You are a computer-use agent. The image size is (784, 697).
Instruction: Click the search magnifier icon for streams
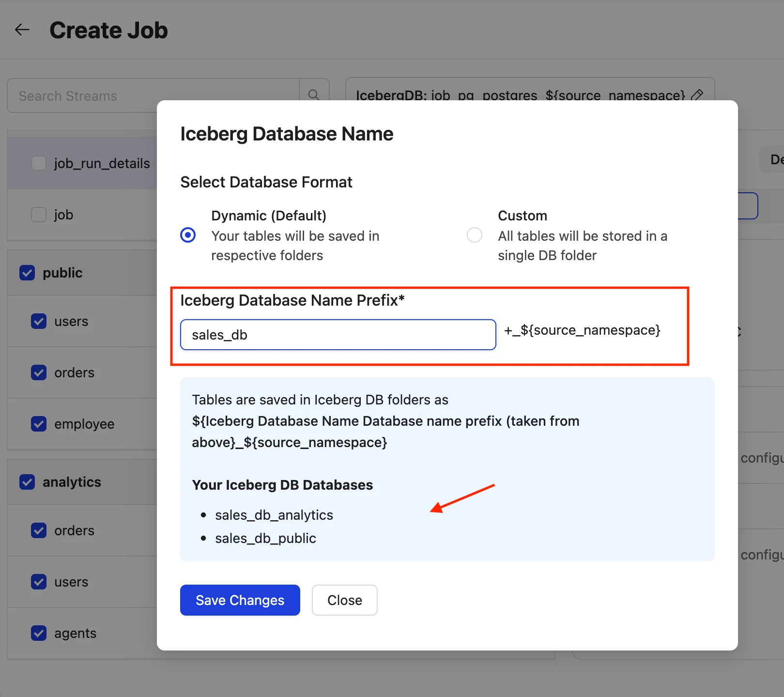[314, 94]
